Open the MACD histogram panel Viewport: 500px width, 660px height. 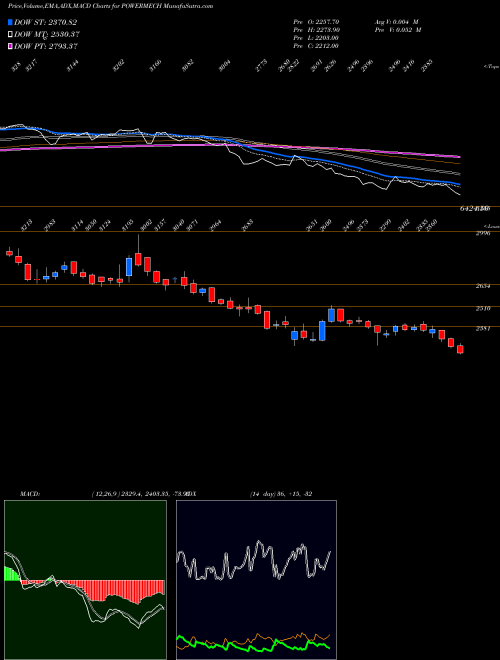(x=85, y=580)
